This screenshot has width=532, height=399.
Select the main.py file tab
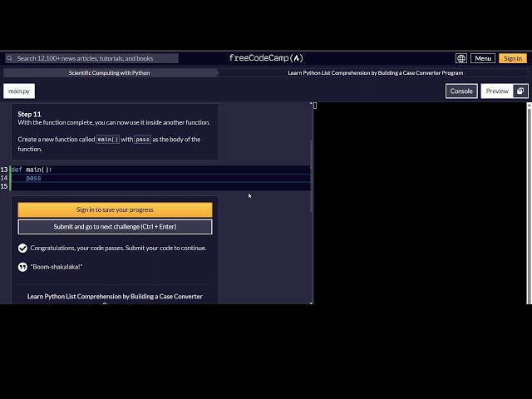point(19,91)
